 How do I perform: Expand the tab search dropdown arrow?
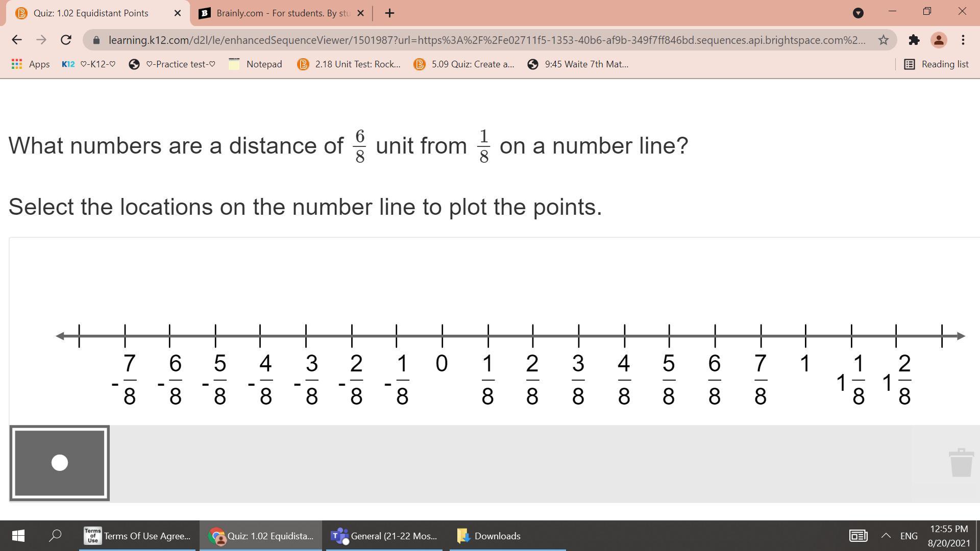858,13
